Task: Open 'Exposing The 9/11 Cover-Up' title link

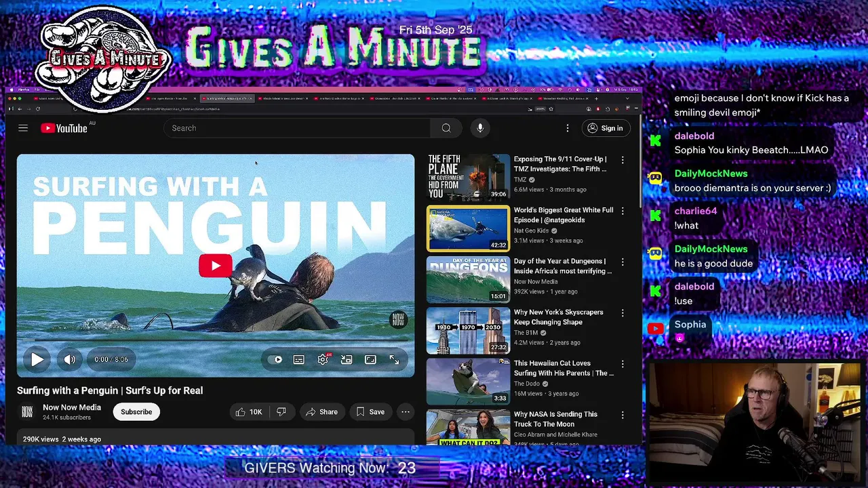Action: pyautogui.click(x=560, y=164)
